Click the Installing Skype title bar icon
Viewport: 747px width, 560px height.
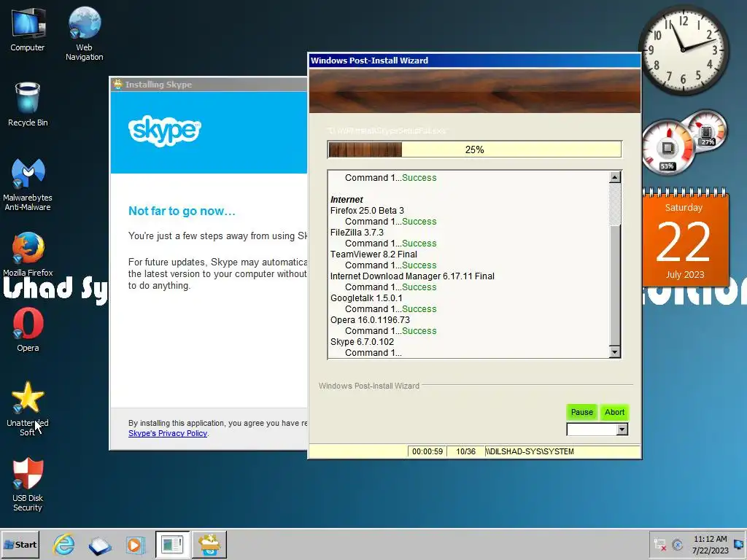[x=117, y=85]
